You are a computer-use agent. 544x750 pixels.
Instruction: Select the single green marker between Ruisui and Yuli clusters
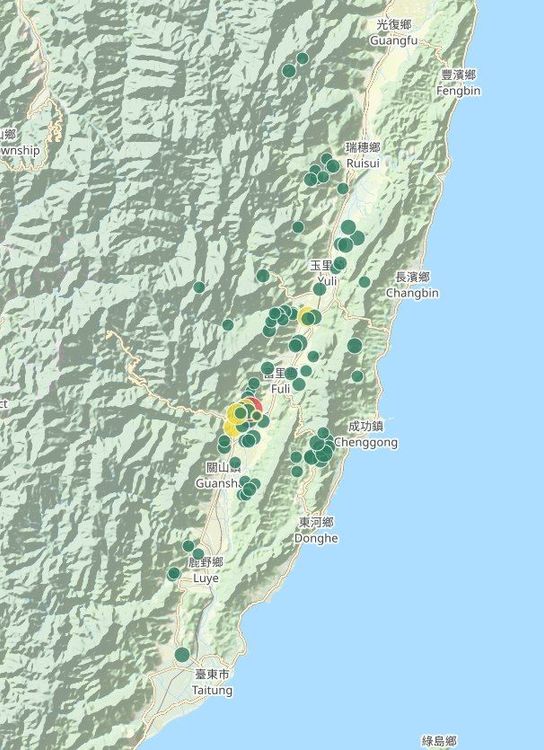click(298, 227)
